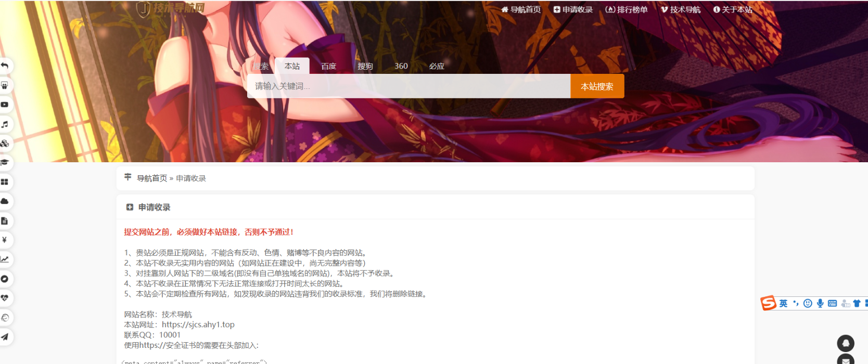Image resolution: width=868 pixels, height=364 pixels.
Task: Toggle Sogou input language 英 indicator
Action: [783, 304]
